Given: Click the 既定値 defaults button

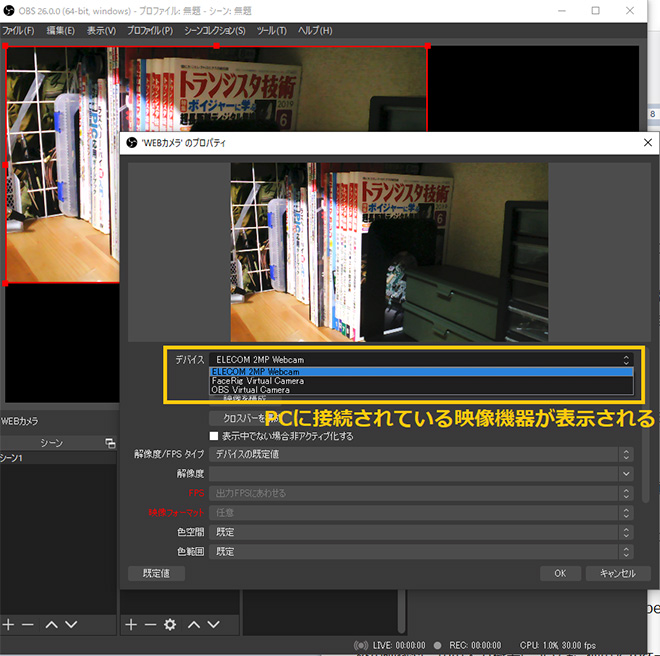Looking at the screenshot, I should [156, 573].
